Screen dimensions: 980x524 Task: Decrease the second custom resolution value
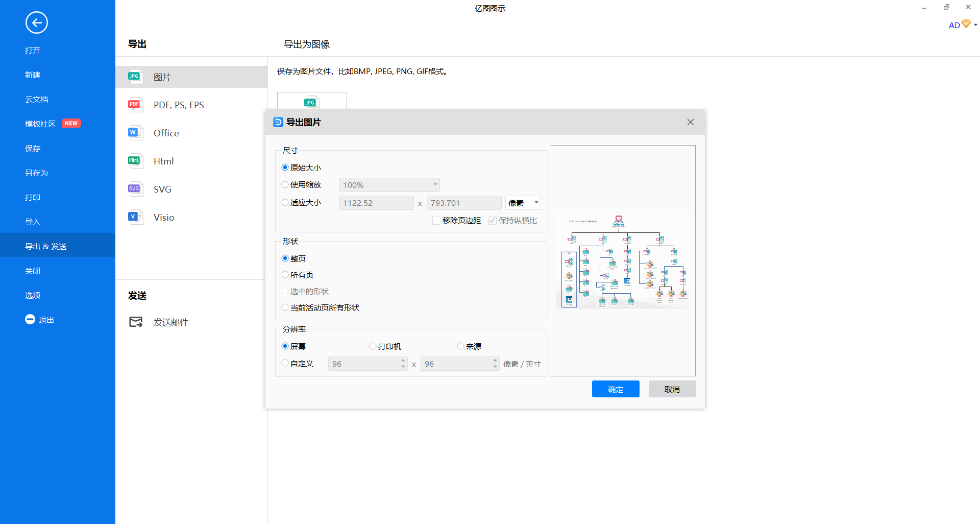[495, 367]
